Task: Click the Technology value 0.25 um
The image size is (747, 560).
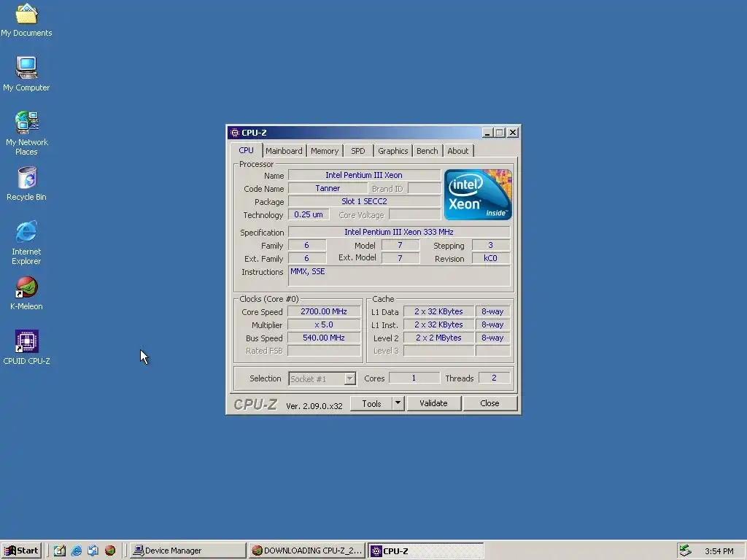Action: tap(309, 215)
